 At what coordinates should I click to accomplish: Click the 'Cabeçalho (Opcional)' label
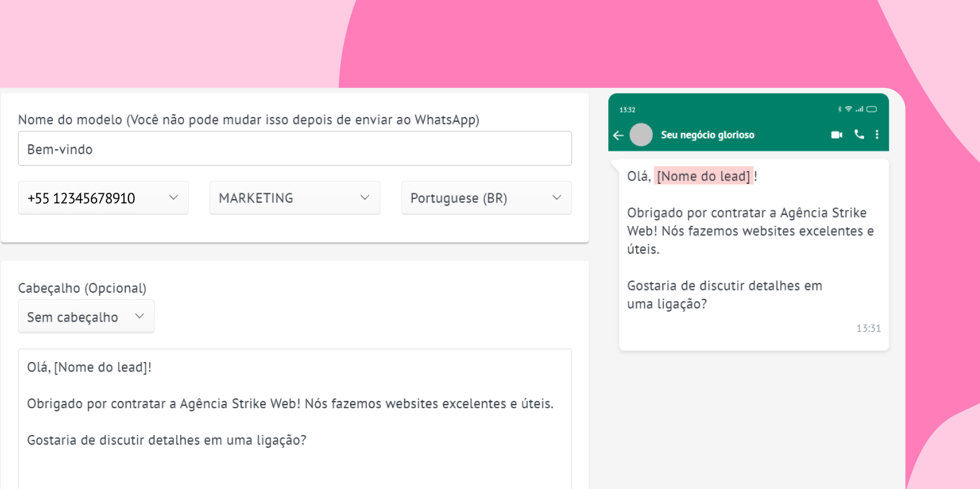click(82, 288)
